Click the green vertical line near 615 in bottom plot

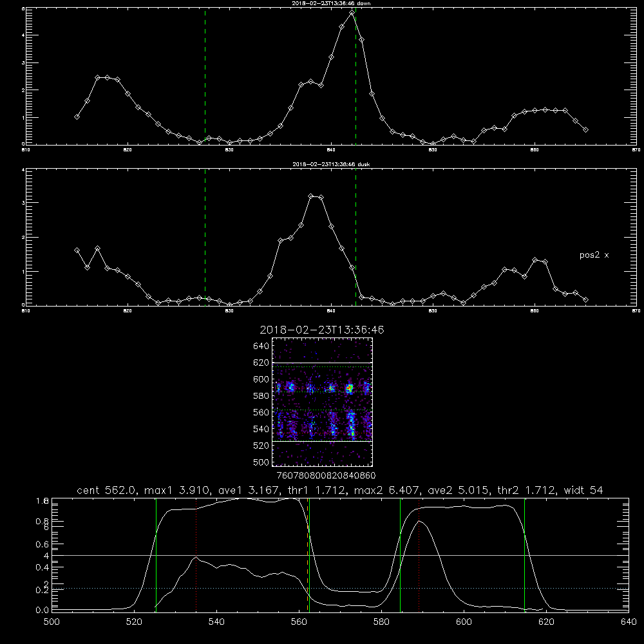click(x=524, y=554)
